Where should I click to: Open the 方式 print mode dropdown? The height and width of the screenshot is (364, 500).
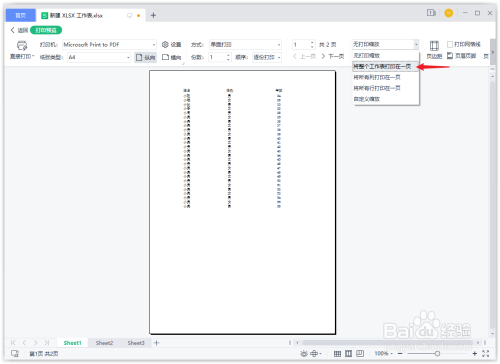point(245,44)
